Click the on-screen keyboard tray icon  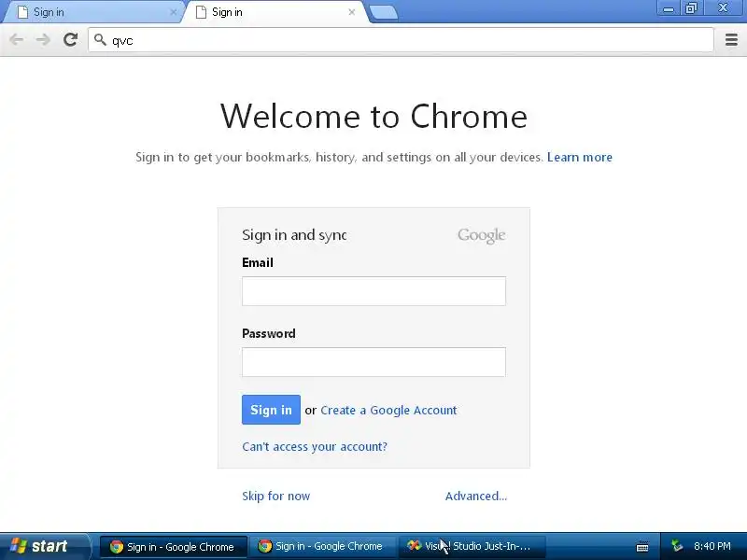click(642, 547)
